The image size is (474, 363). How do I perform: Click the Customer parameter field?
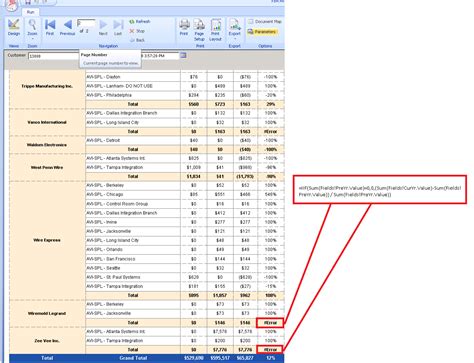click(x=53, y=56)
